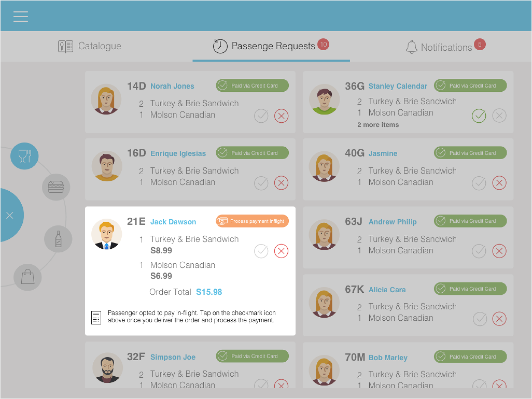Select the food and drinks category icon
This screenshot has width=532, height=399.
click(24, 156)
